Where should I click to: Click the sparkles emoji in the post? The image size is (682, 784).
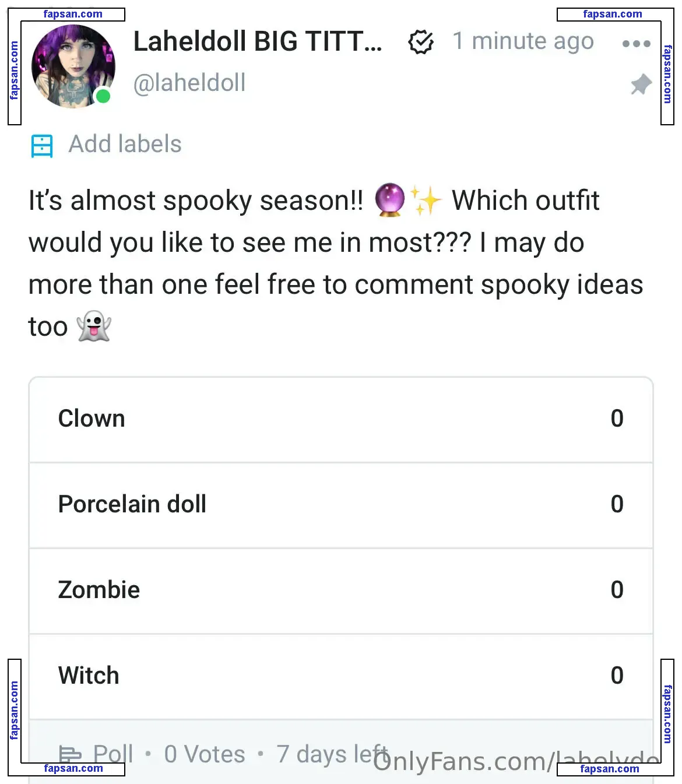[x=426, y=201]
